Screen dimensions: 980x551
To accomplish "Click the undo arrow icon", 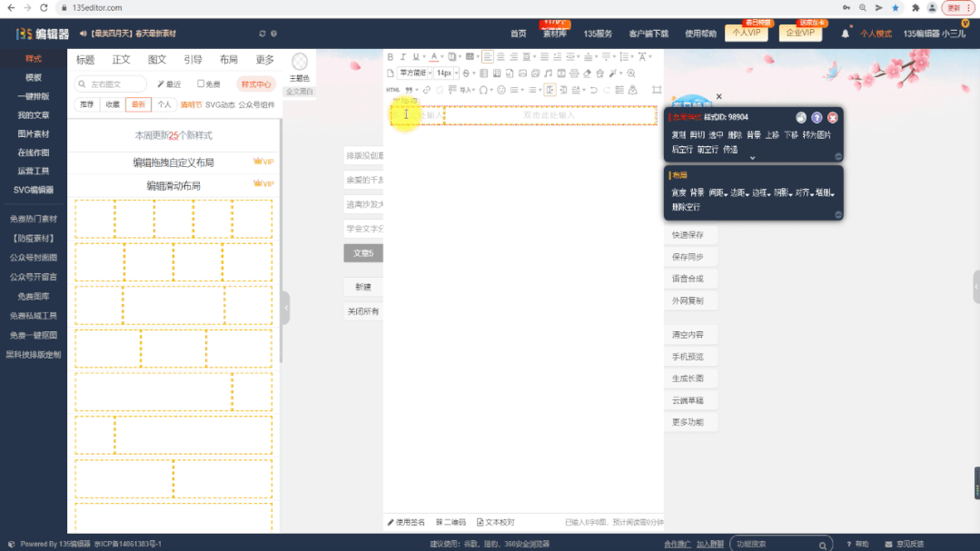I will (x=593, y=90).
